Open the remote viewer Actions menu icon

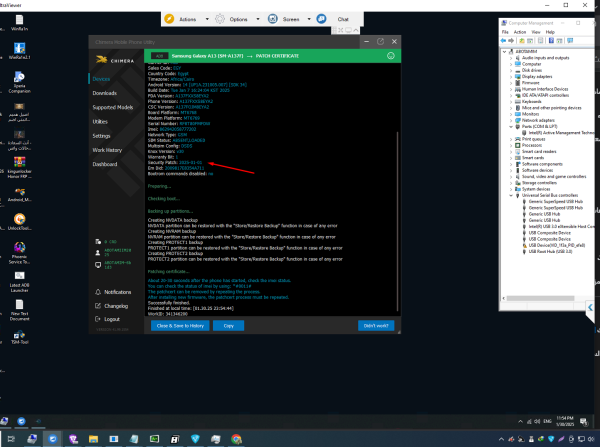(169, 19)
